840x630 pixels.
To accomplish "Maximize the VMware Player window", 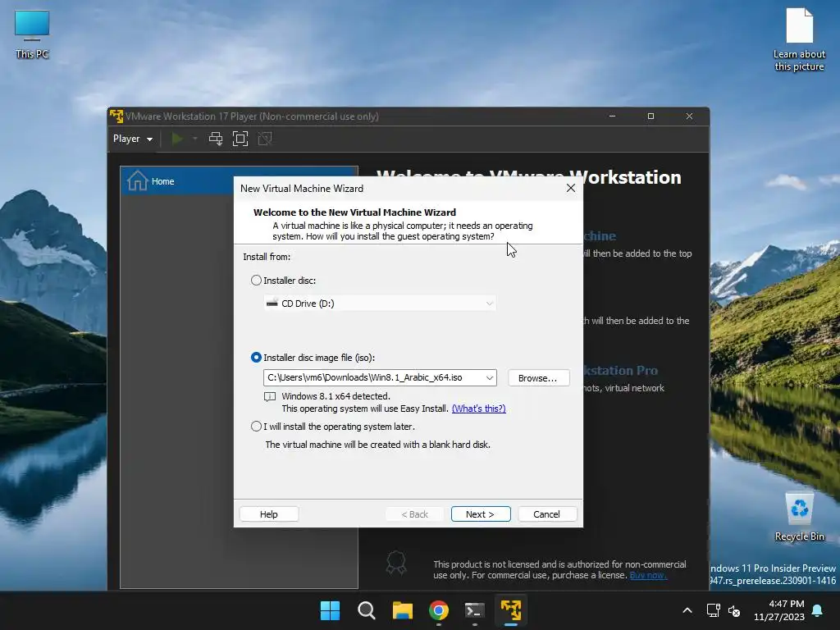I will click(x=651, y=116).
